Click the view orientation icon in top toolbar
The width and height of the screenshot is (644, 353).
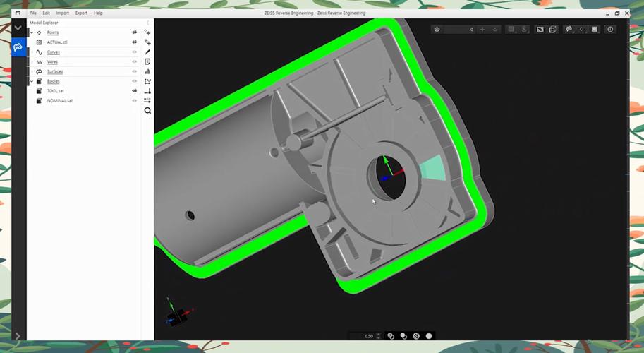tap(437, 30)
